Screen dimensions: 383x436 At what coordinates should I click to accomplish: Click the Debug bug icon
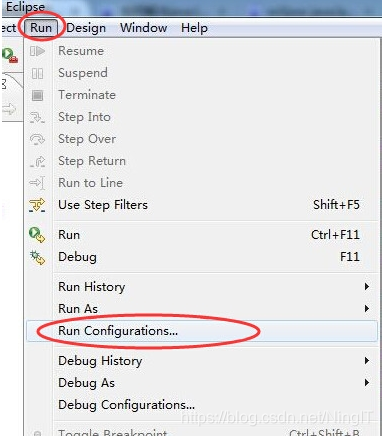37,257
